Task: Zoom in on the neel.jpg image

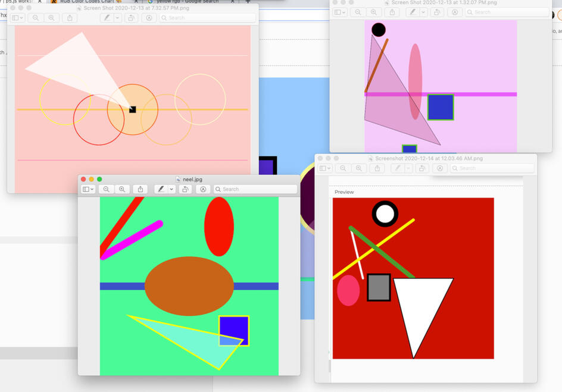Action: [x=122, y=189]
